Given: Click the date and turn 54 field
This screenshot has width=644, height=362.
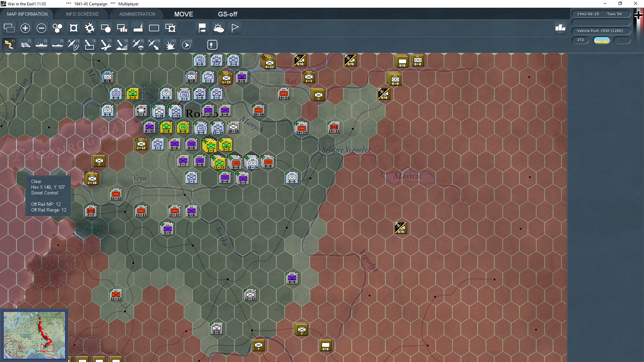Looking at the screenshot, I should [x=601, y=14].
